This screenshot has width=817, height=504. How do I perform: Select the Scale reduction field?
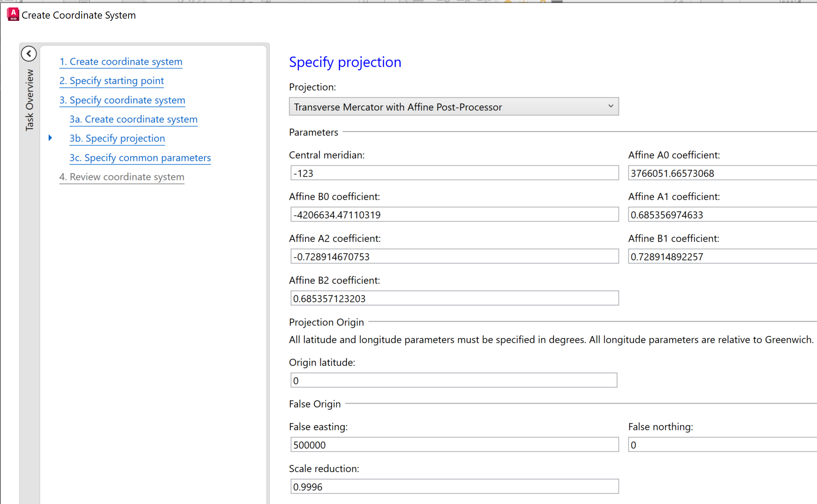pyautogui.click(x=454, y=486)
